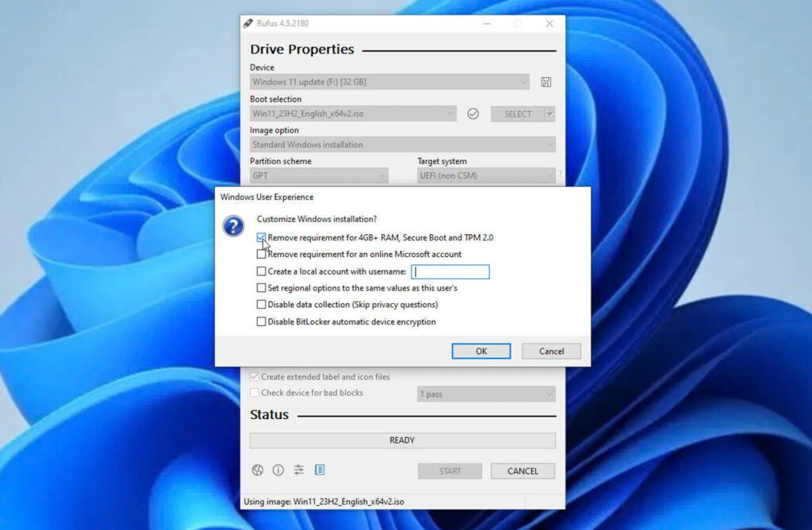
Task: Check Disable data collection option
Action: coord(262,305)
